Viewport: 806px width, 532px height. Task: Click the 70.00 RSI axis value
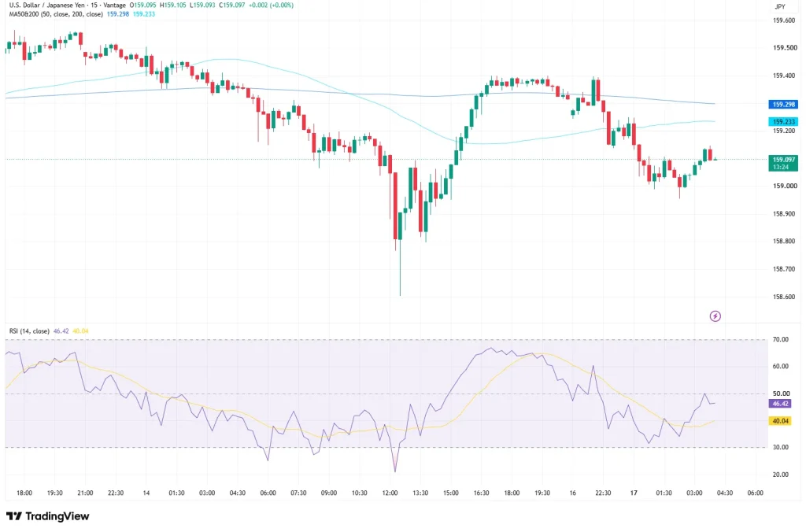tap(780, 339)
